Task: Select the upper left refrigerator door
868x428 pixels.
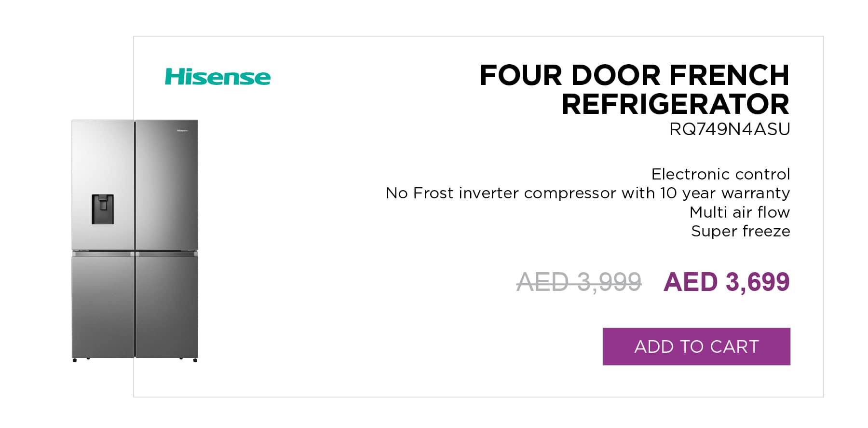Action: pyautogui.click(x=103, y=185)
